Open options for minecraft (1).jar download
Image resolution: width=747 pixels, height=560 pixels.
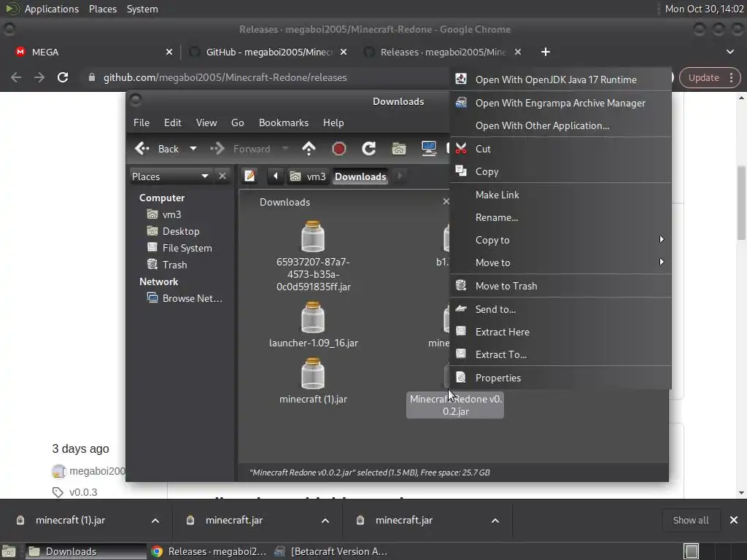pyautogui.click(x=155, y=521)
